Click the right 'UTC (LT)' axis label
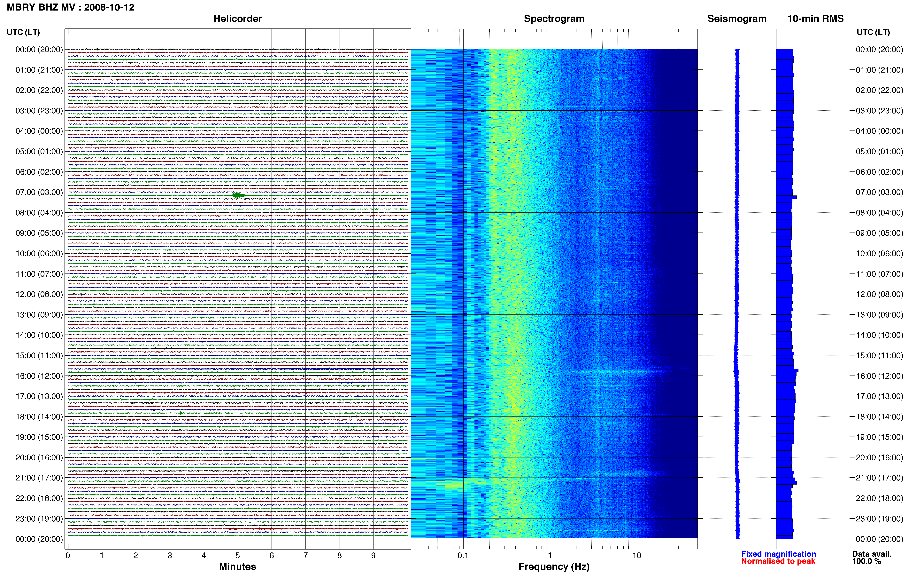Image resolution: width=924 pixels, height=578 pixels. point(873,32)
